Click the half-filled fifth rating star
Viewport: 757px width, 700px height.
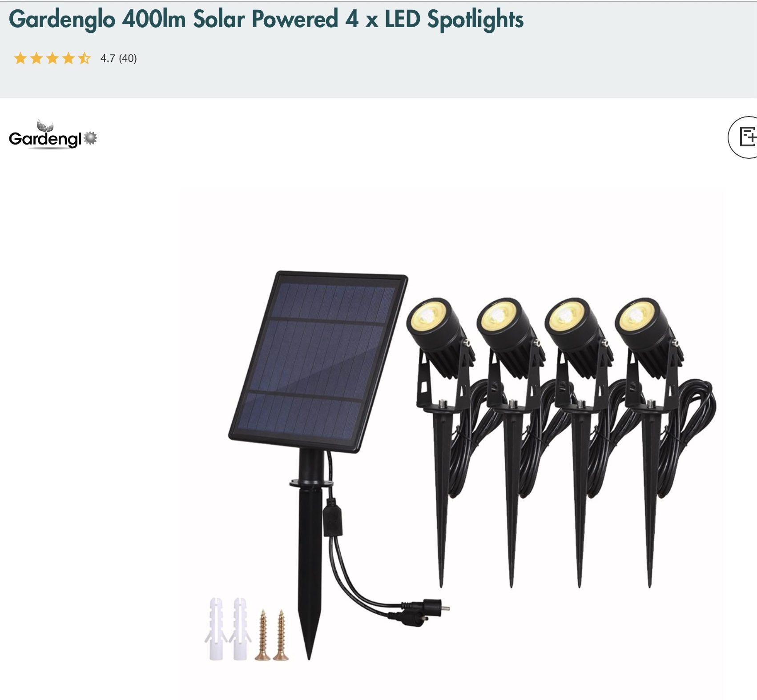click(x=85, y=58)
